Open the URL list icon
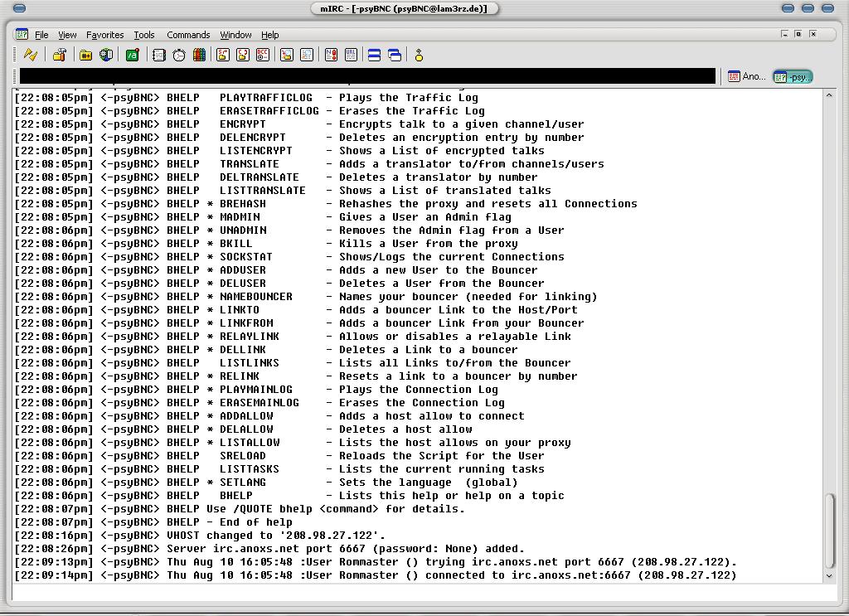The height and width of the screenshot is (616, 849). (x=351, y=55)
